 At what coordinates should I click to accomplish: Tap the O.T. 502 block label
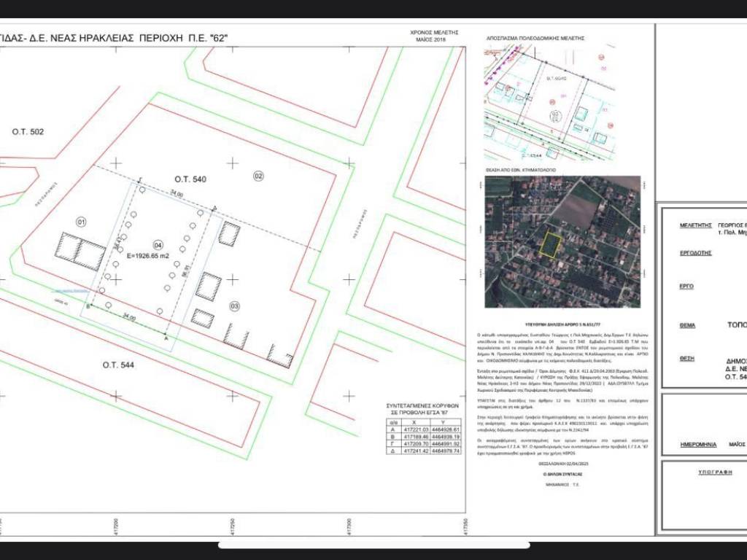tap(28, 132)
